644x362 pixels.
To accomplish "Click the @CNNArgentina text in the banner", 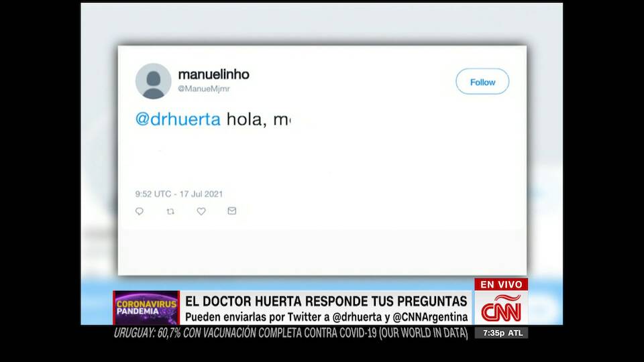I will 430,317.
